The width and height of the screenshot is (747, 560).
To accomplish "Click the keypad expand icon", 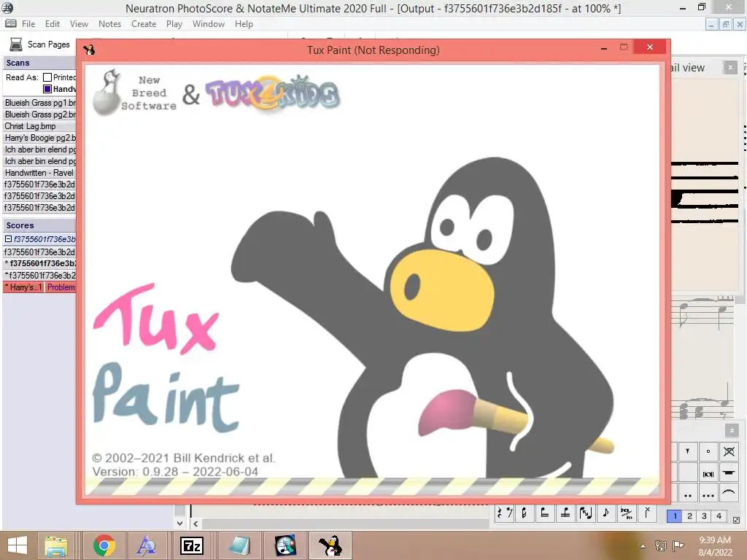I will [736, 520].
